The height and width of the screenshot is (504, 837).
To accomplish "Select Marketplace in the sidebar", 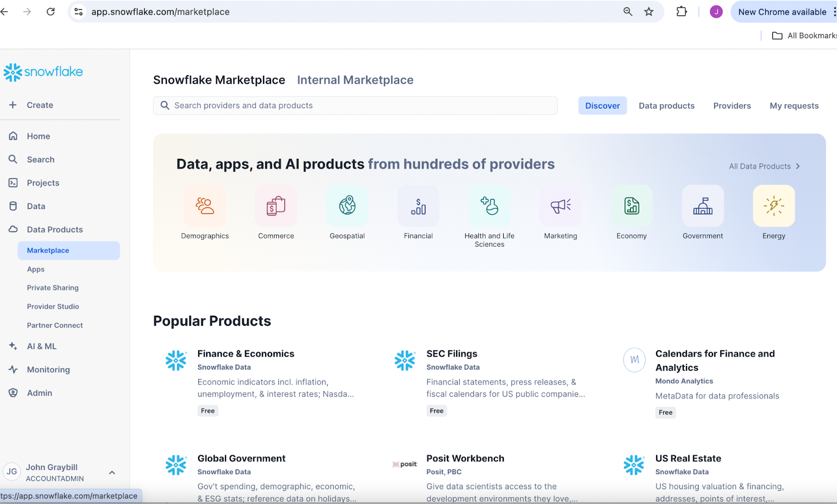I will coord(69,250).
